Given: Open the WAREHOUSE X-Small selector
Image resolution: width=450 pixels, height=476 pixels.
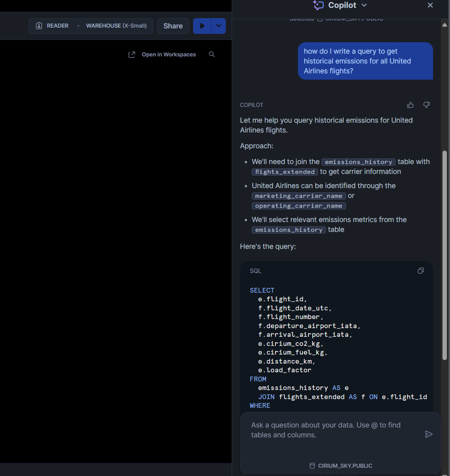Looking at the screenshot, I should coord(116,26).
